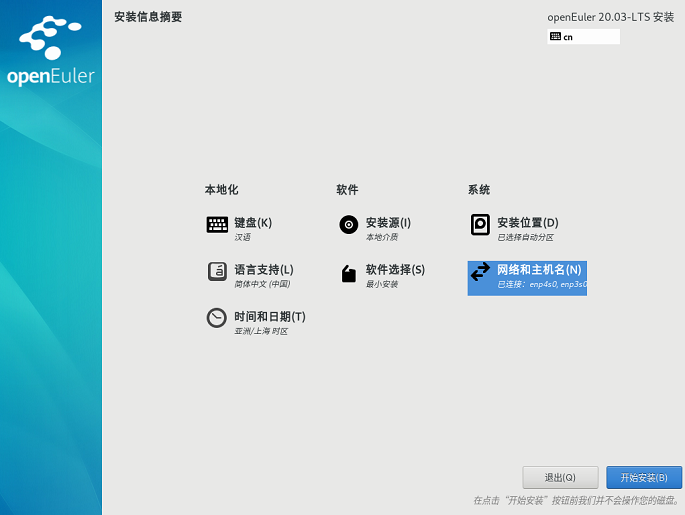Open 软件选择(S) software selection

[x=395, y=270]
